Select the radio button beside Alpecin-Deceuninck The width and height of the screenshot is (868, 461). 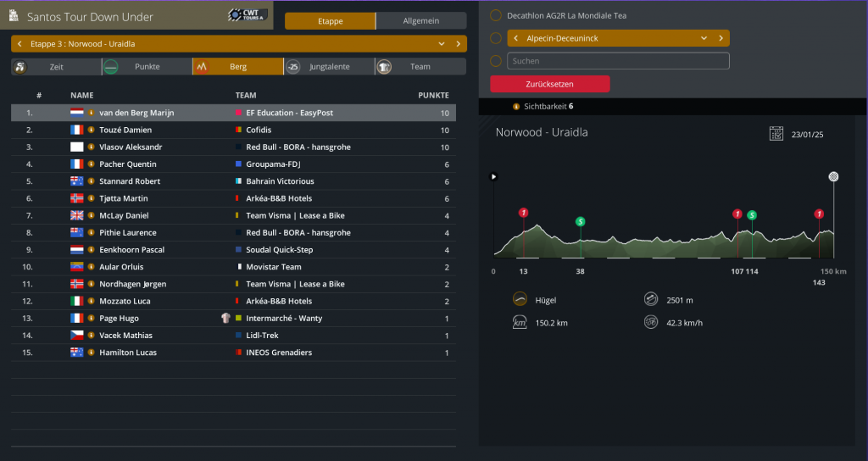pos(496,38)
